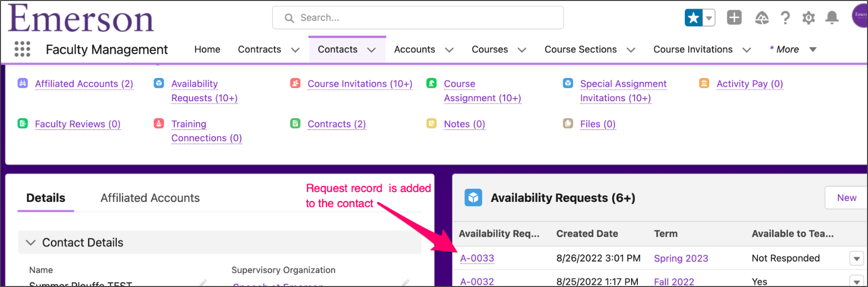The image size is (868, 287).
Task: Open row actions menu for A-0033
Action: tap(856, 258)
